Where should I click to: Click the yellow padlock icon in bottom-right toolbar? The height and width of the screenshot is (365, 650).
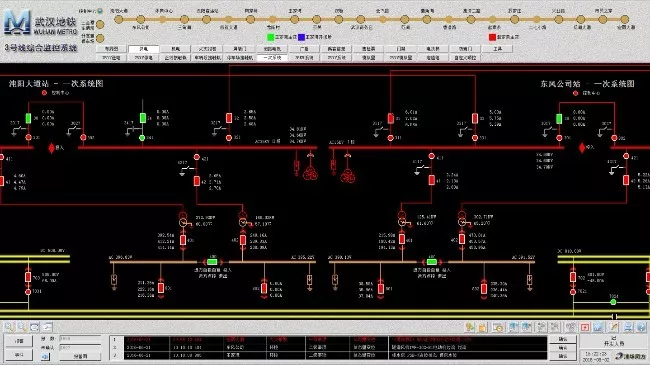click(x=482, y=328)
